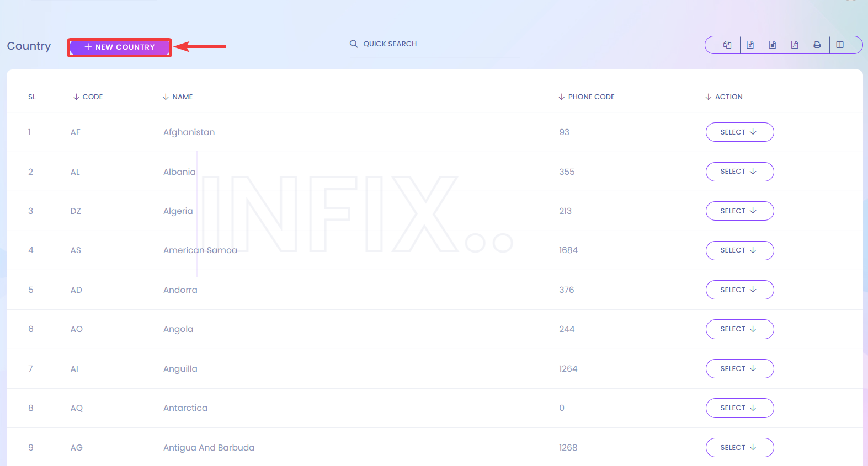The height and width of the screenshot is (466, 868).
Task: Click the name Antarctica
Action: tap(185, 408)
